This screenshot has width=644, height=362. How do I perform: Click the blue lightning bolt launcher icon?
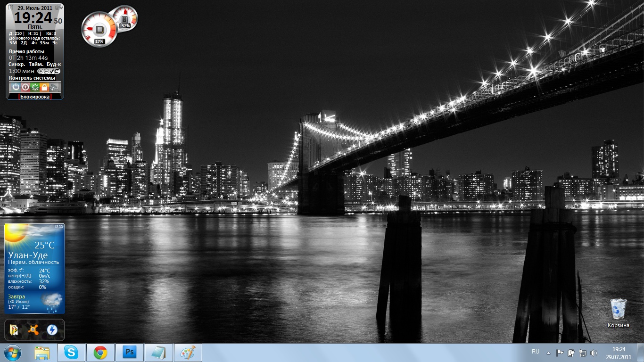[52, 330]
